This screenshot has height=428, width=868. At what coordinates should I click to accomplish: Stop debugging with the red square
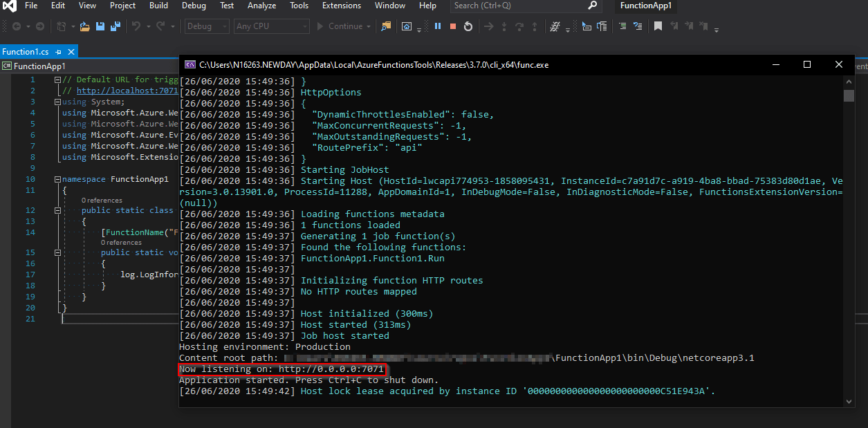453,26
